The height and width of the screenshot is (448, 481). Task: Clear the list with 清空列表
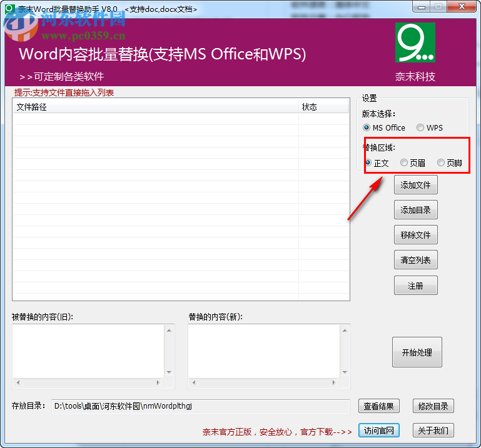pos(416,260)
